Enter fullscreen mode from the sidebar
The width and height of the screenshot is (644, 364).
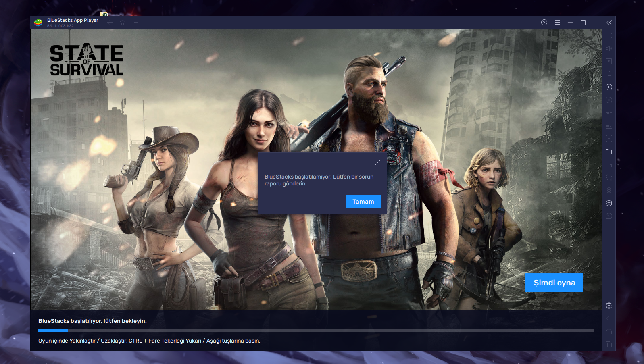pyautogui.click(x=609, y=35)
